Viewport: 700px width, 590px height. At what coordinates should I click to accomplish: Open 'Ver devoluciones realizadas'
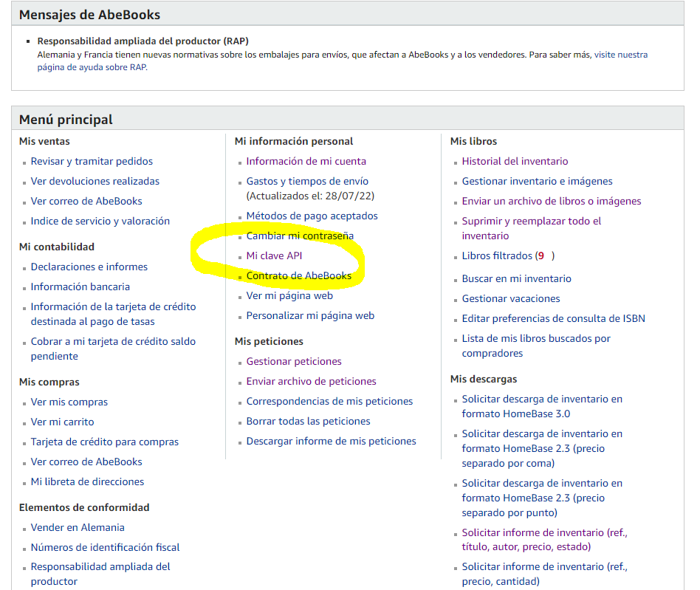tap(95, 181)
